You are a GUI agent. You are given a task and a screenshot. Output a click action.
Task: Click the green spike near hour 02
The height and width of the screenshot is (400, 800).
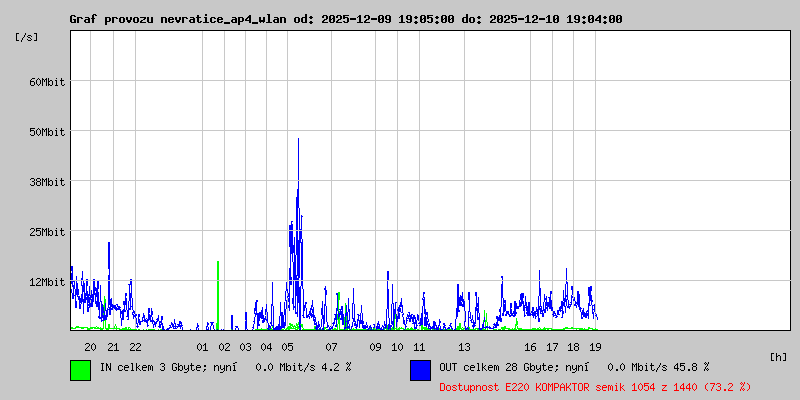pyautogui.click(x=218, y=295)
